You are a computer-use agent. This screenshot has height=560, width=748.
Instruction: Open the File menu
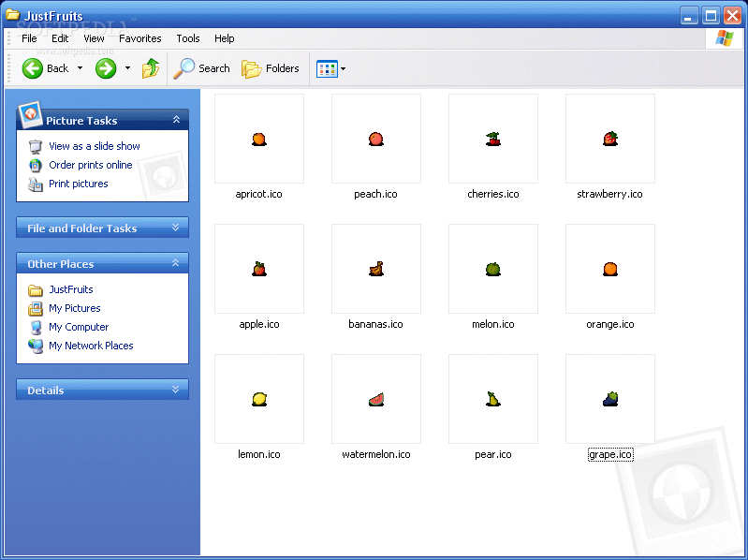(x=29, y=38)
